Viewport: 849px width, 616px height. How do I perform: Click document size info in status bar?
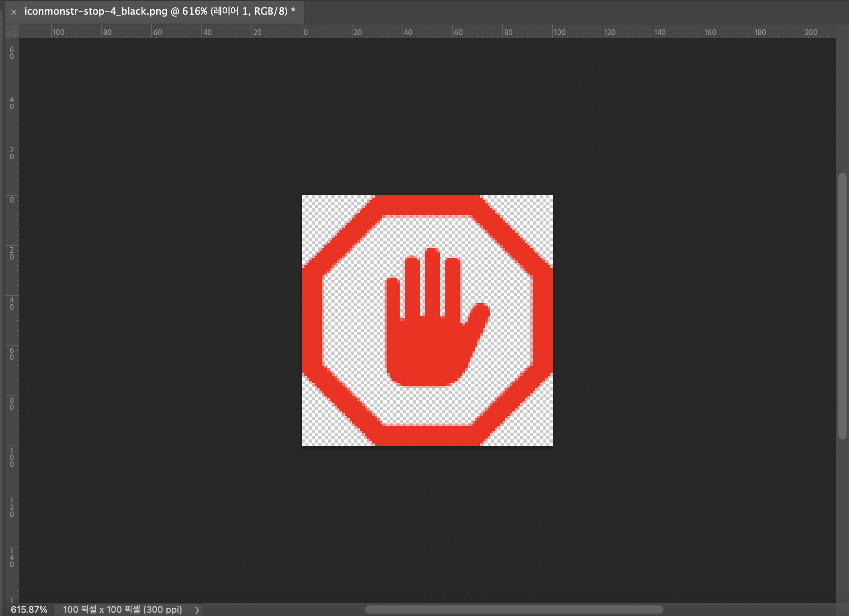pyautogui.click(x=122, y=609)
